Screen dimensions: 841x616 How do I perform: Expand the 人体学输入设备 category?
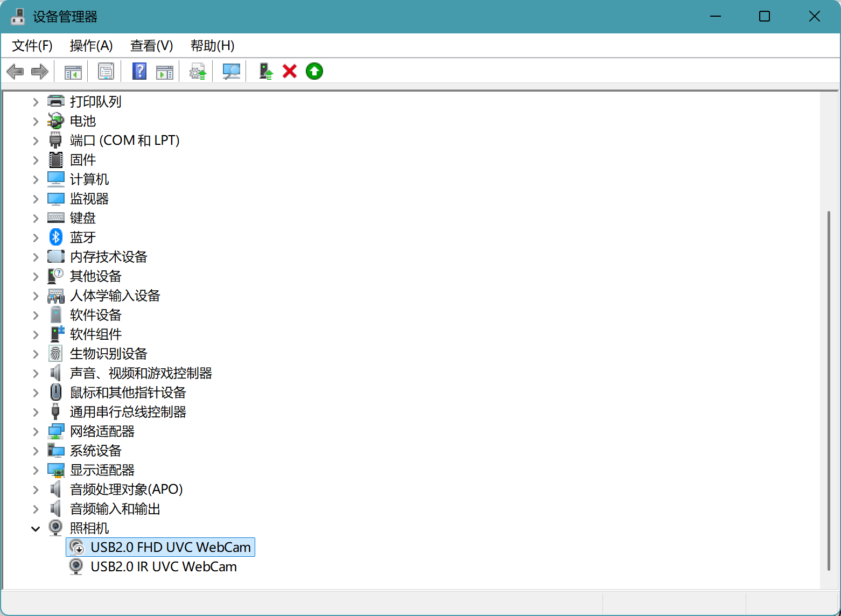pyautogui.click(x=36, y=295)
